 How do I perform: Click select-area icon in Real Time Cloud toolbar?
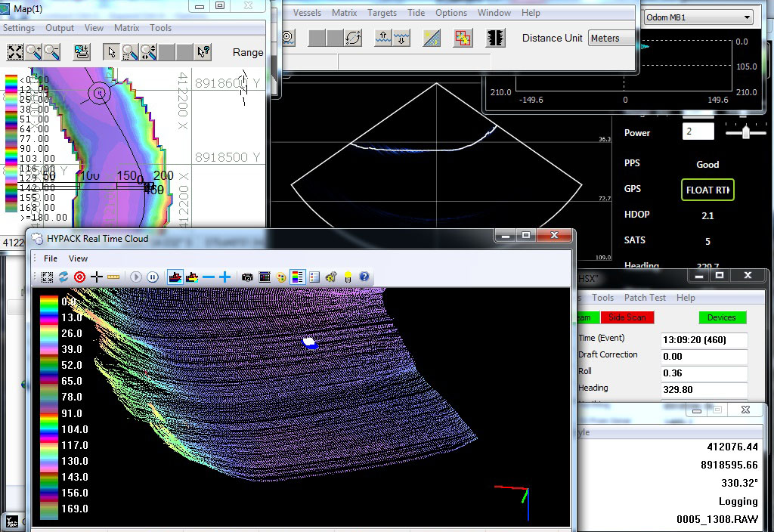[47, 277]
